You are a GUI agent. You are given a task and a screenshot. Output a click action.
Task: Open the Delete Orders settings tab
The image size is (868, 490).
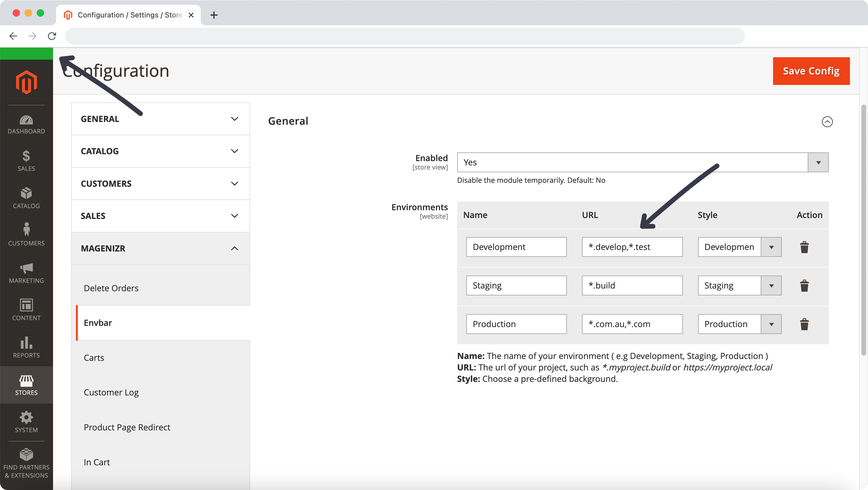[111, 288]
